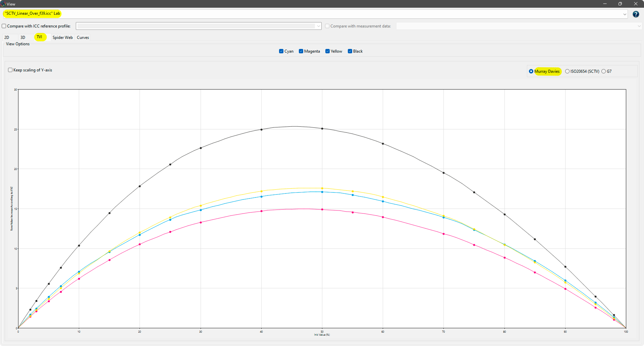Close the View window
644x346 pixels.
635,4
